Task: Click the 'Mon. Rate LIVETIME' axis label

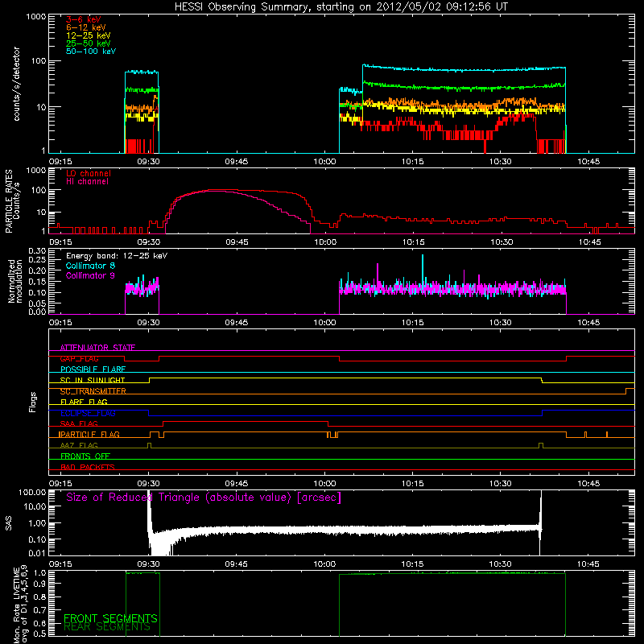Action: pyautogui.click(x=16, y=605)
